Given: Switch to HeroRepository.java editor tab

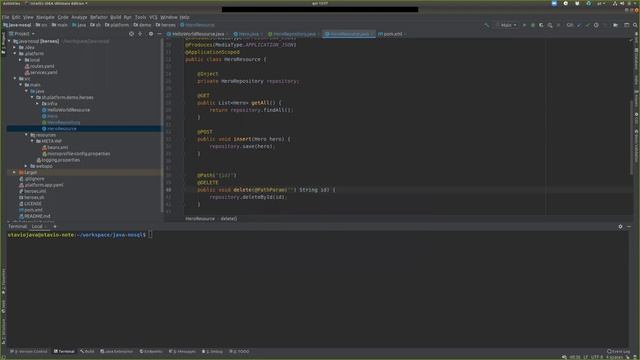Looking at the screenshot, I should coord(294,34).
